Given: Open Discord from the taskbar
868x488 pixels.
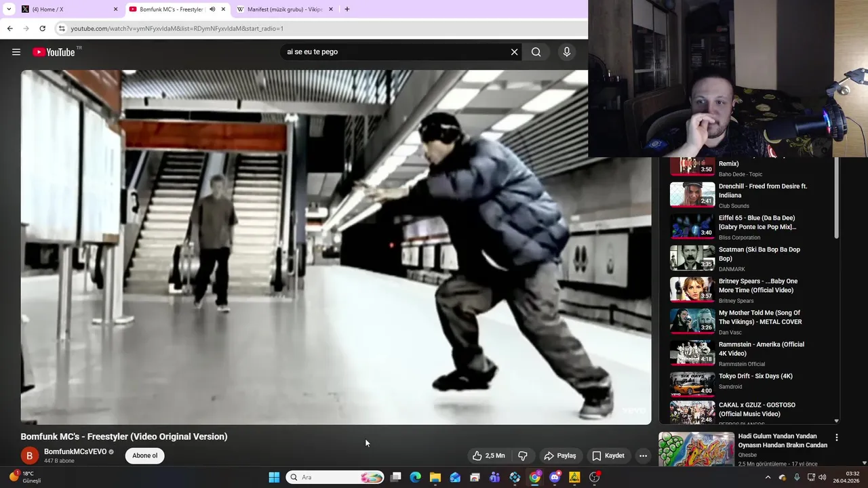Looking at the screenshot, I should (555, 477).
